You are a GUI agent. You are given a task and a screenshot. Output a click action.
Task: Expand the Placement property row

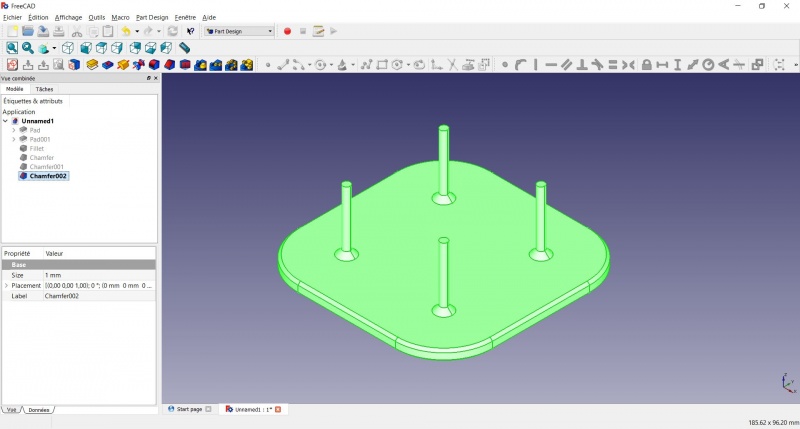(x=6, y=286)
